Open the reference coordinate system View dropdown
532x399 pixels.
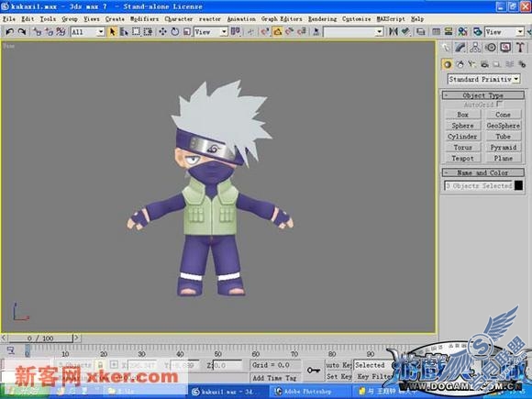click(211, 32)
